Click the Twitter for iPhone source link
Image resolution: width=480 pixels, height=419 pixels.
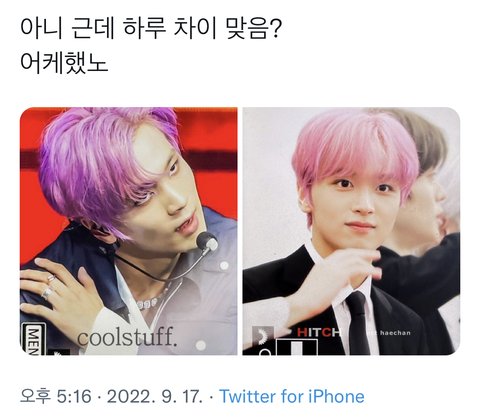click(x=292, y=396)
